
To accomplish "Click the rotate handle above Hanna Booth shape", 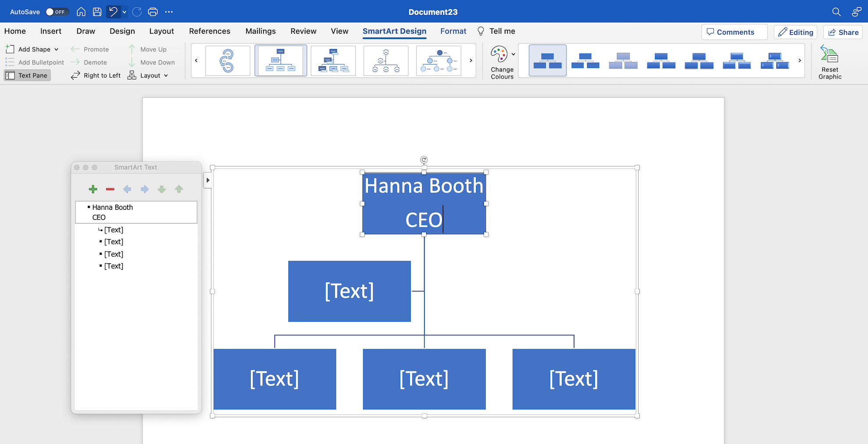I will point(424,160).
